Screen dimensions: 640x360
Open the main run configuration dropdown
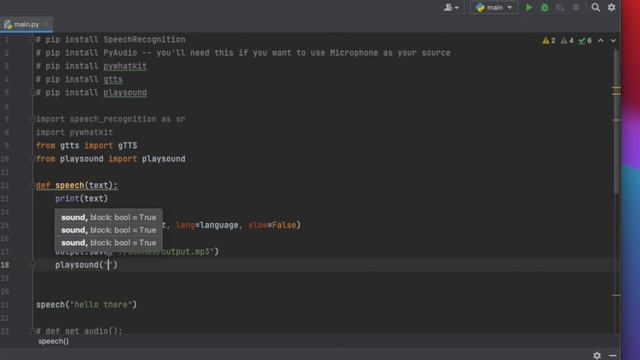coord(494,7)
